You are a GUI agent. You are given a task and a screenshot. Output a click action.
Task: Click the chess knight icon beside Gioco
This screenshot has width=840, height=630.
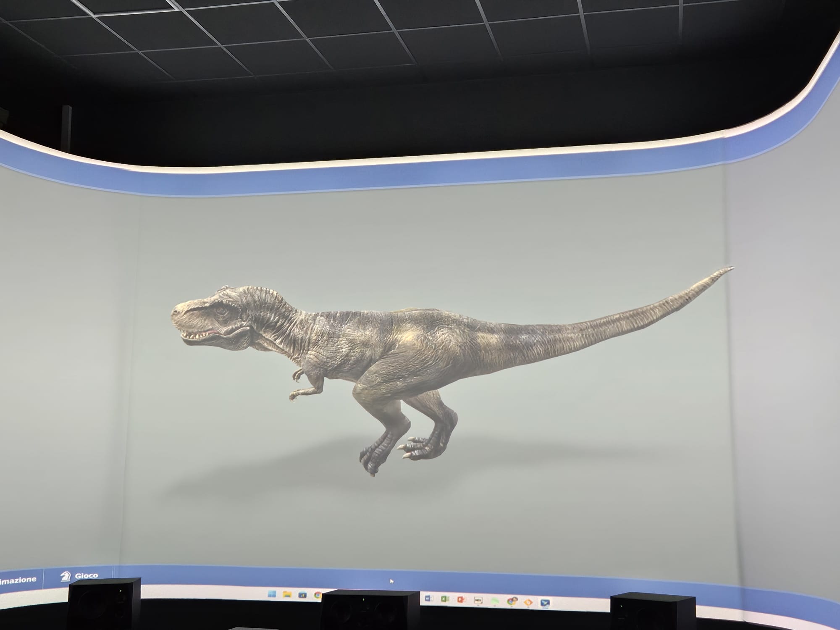[65, 576]
